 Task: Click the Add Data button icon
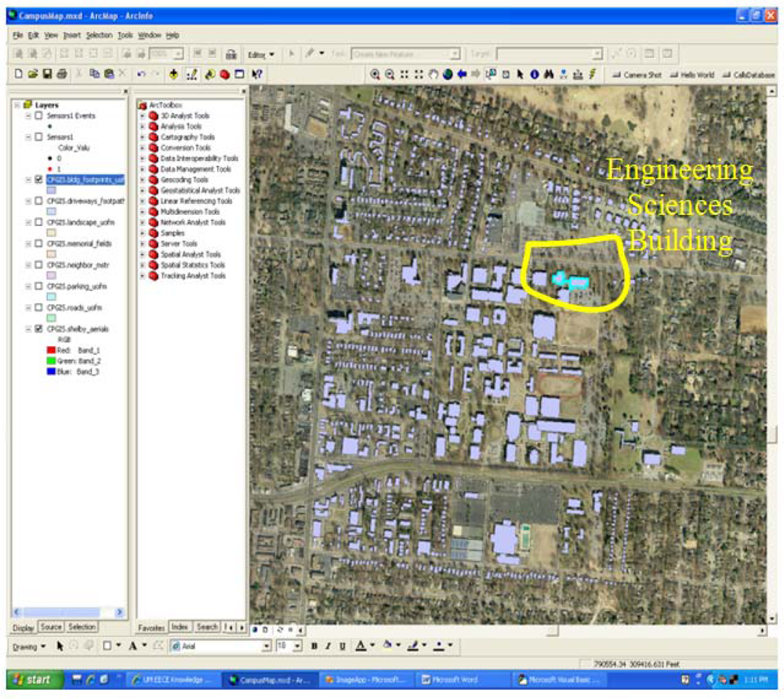point(173,75)
